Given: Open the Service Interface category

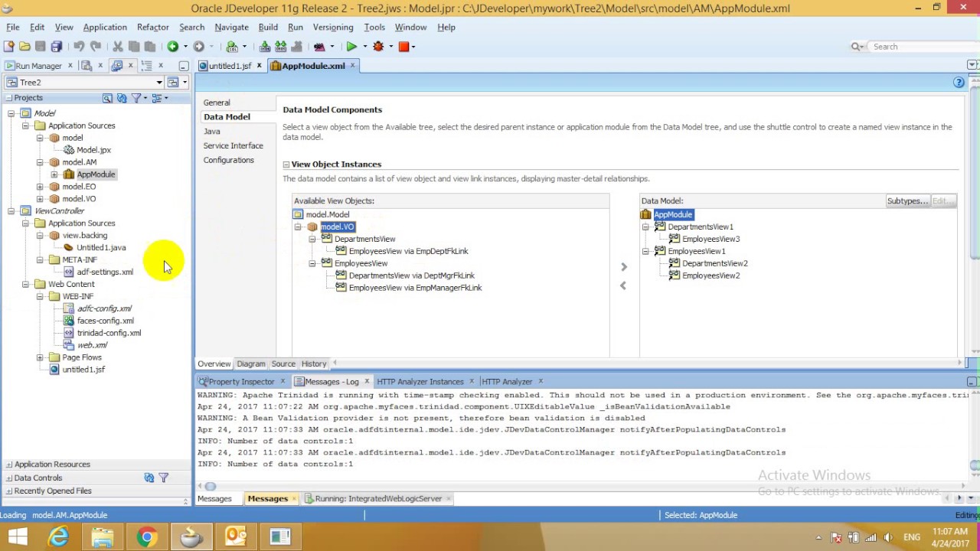Looking at the screenshot, I should coord(233,146).
